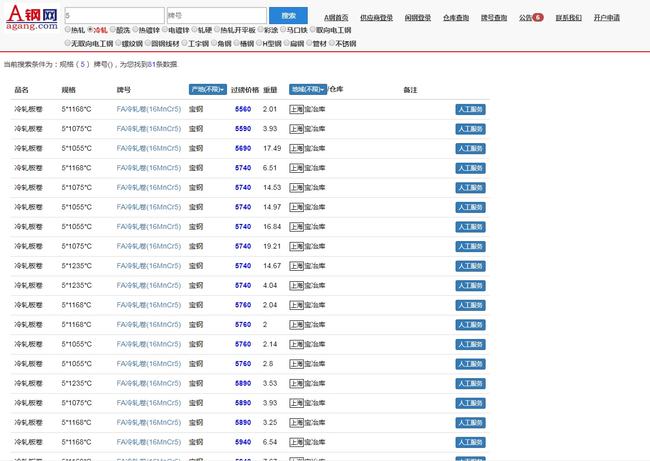
Task: Focus the specification input containing 5
Action: (114, 16)
